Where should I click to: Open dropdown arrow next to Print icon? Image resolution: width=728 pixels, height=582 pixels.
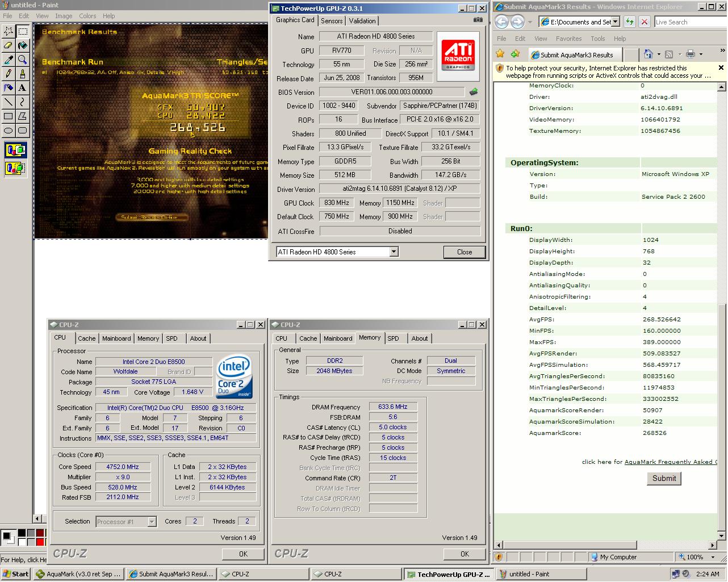pos(701,55)
